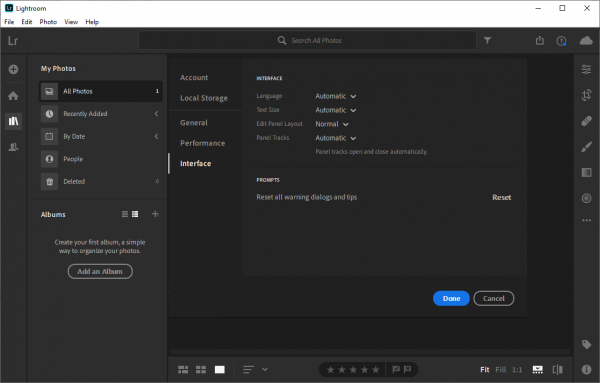Switch to the Local Storage tab

(204, 98)
